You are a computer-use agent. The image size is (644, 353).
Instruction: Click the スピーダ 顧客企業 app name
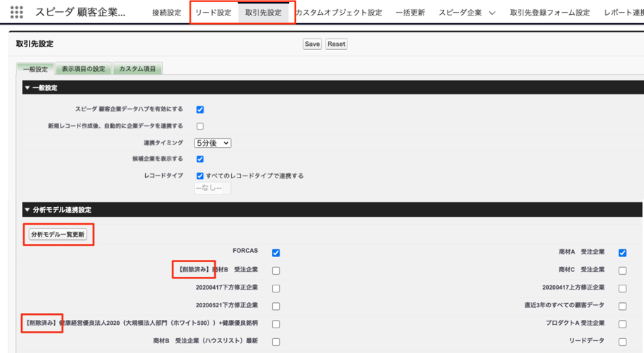[80, 12]
